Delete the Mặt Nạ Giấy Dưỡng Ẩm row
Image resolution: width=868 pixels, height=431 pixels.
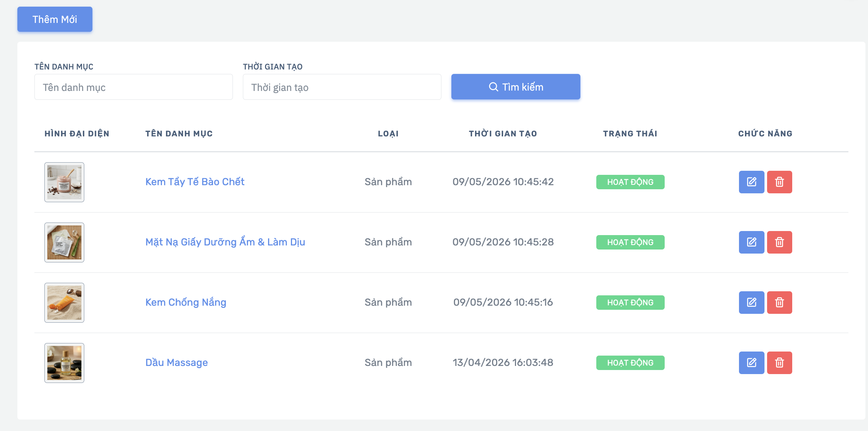780,242
